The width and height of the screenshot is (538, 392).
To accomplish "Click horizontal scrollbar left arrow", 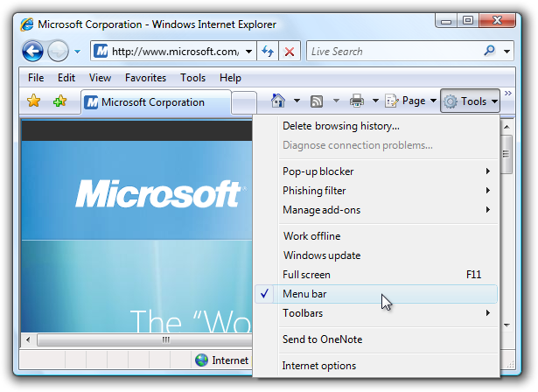I will (x=28, y=339).
